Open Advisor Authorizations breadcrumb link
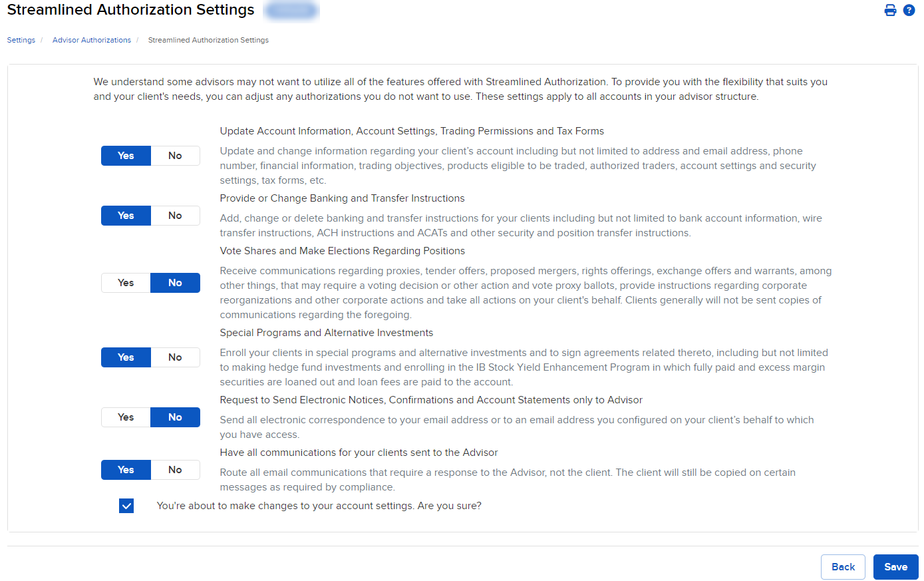Viewport: 924px width, 581px height. click(91, 40)
